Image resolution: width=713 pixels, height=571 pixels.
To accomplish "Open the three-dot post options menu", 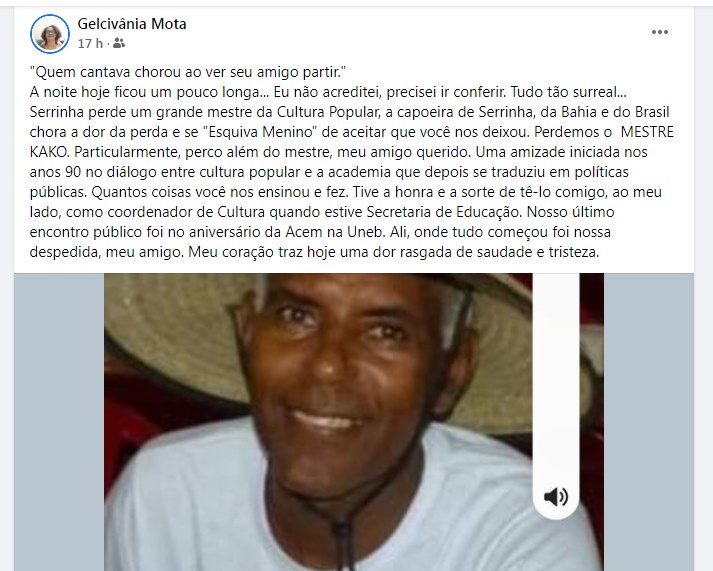I will point(659,32).
